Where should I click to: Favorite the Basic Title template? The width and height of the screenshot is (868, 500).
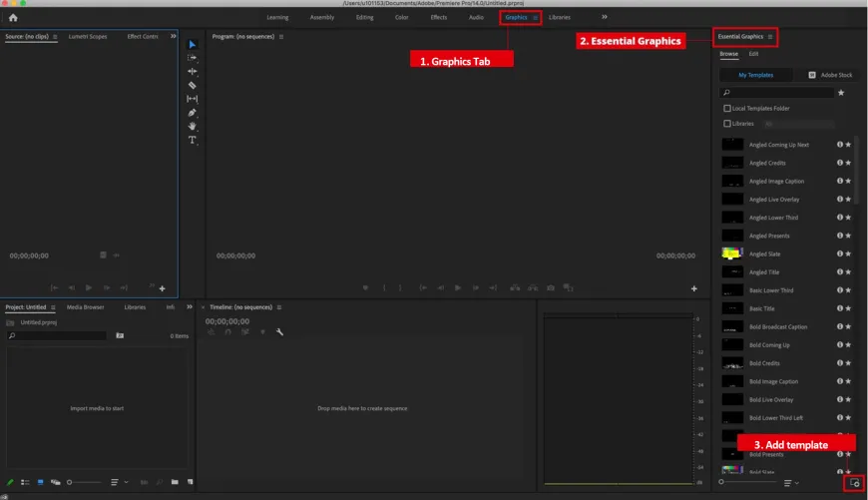coord(848,308)
